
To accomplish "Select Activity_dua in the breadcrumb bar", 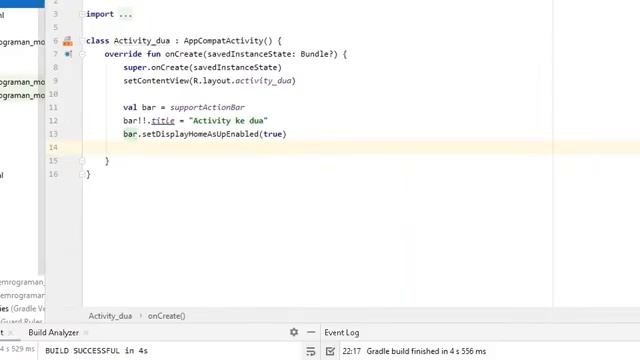I will tap(110, 316).
